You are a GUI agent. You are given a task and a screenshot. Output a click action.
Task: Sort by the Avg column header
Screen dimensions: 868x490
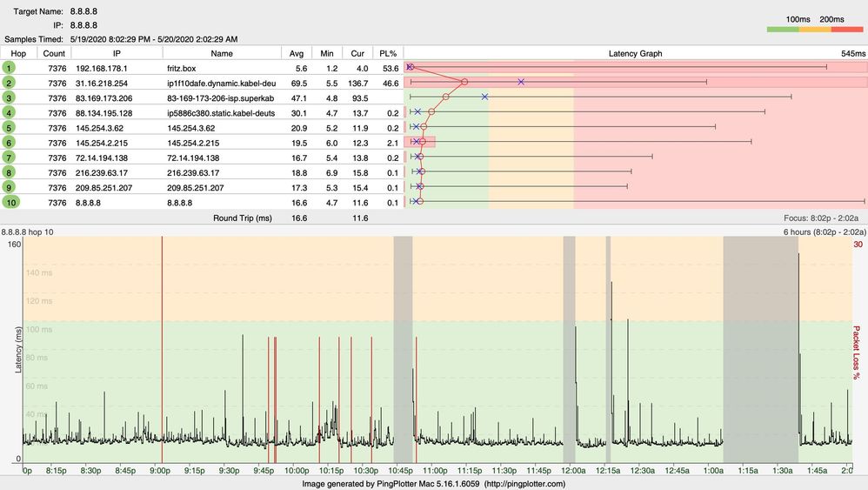(297, 53)
